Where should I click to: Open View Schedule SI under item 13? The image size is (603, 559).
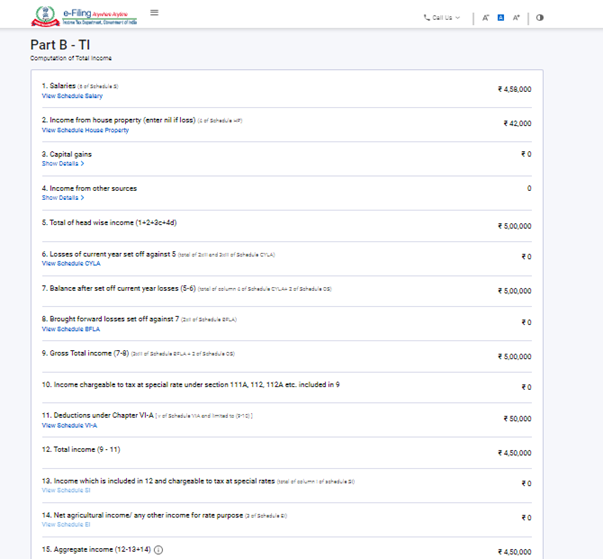[x=65, y=491]
